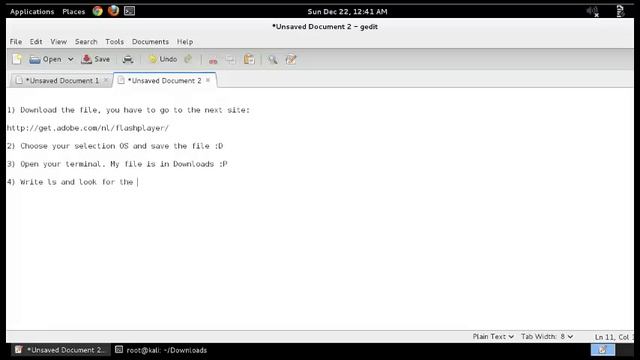Close the Unsaved Document 1 tab
Screen dimensions: 640x360
(106, 80)
